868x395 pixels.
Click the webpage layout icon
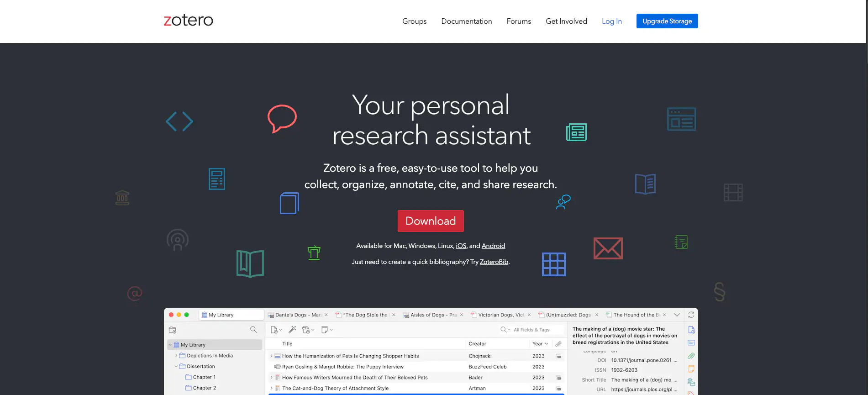(681, 119)
